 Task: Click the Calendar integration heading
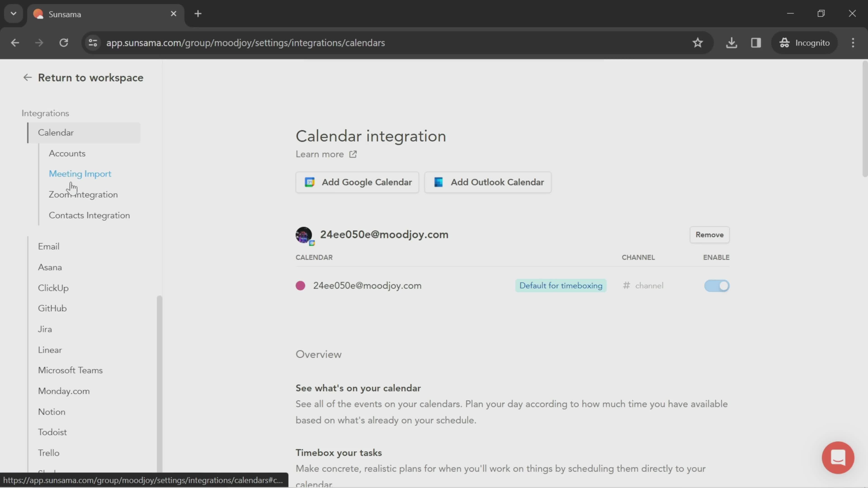tap(371, 136)
